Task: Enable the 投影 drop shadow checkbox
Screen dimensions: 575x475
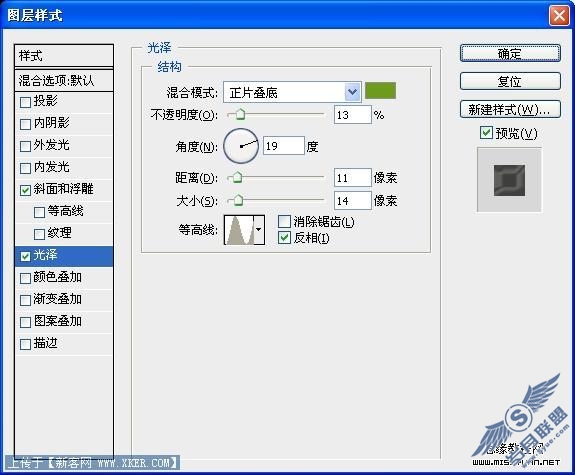Action: pos(25,102)
